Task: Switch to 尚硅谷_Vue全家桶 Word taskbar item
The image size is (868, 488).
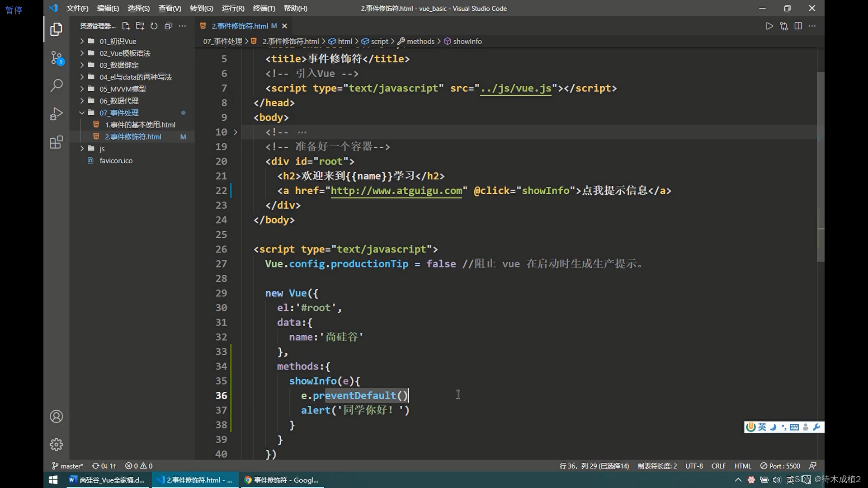Action: 107,480
